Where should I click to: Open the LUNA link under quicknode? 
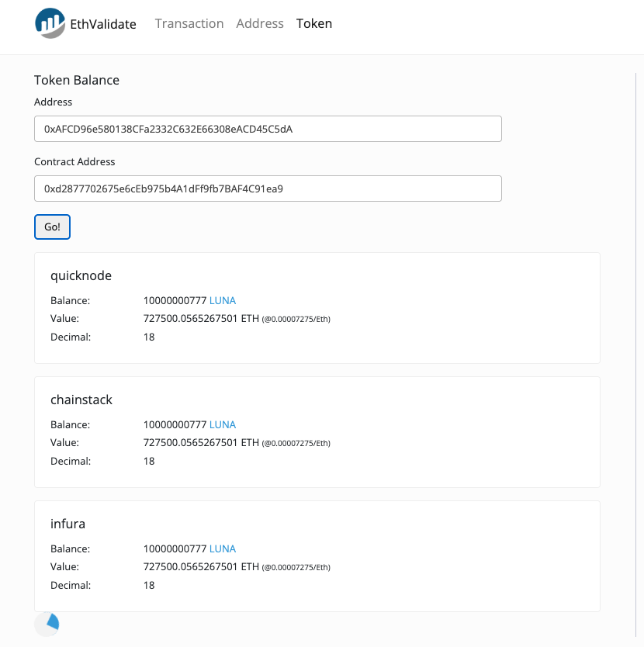[x=223, y=300]
